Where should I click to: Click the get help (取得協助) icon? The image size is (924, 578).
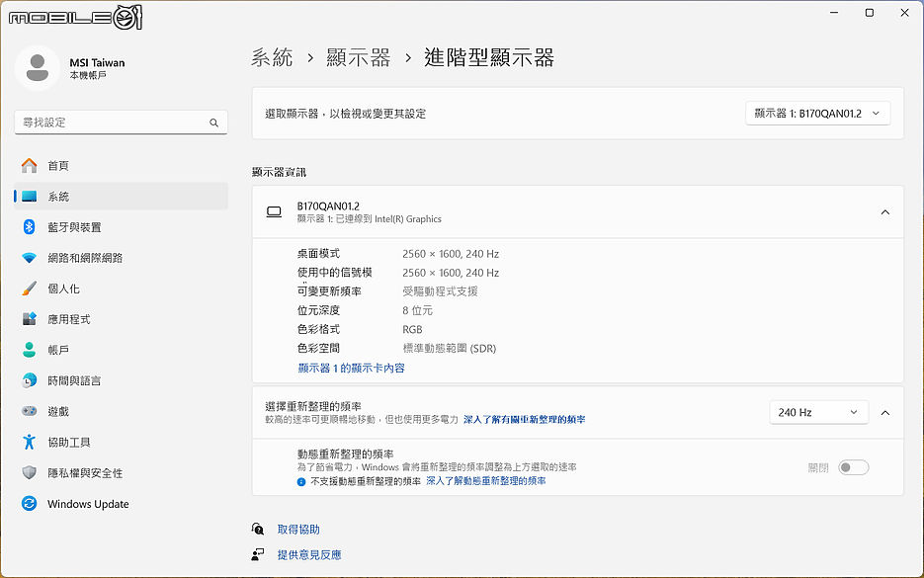[x=258, y=529]
